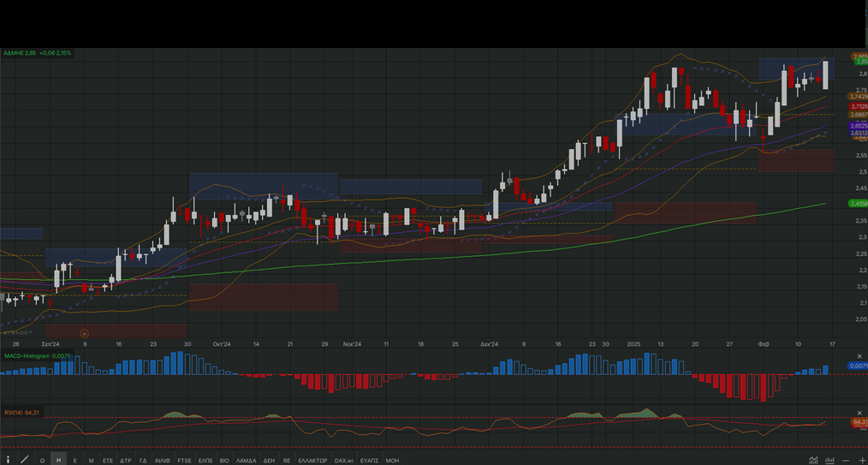868x465 pixels.
Task: Click the 2025 date axis label
Action: coord(633,344)
